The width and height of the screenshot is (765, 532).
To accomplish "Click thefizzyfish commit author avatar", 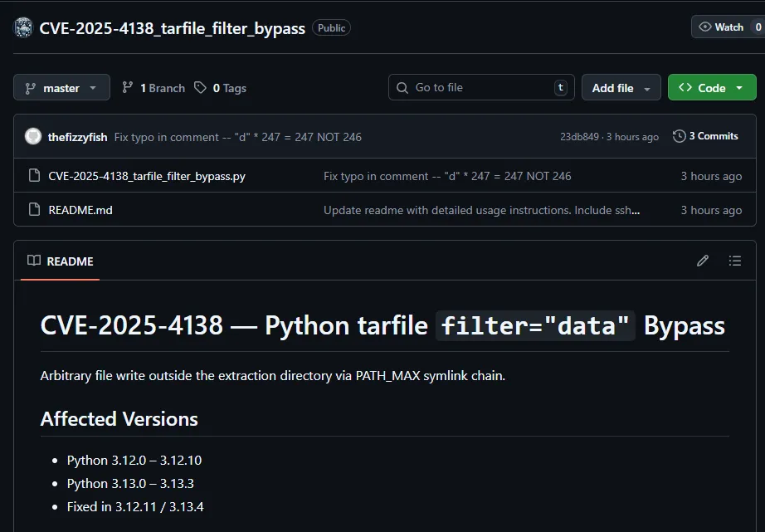I will [33, 136].
